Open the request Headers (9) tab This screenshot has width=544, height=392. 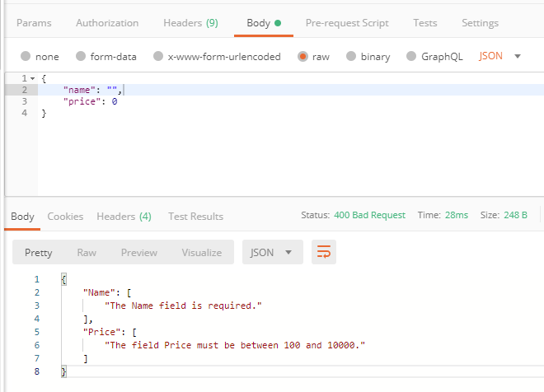[x=191, y=23]
